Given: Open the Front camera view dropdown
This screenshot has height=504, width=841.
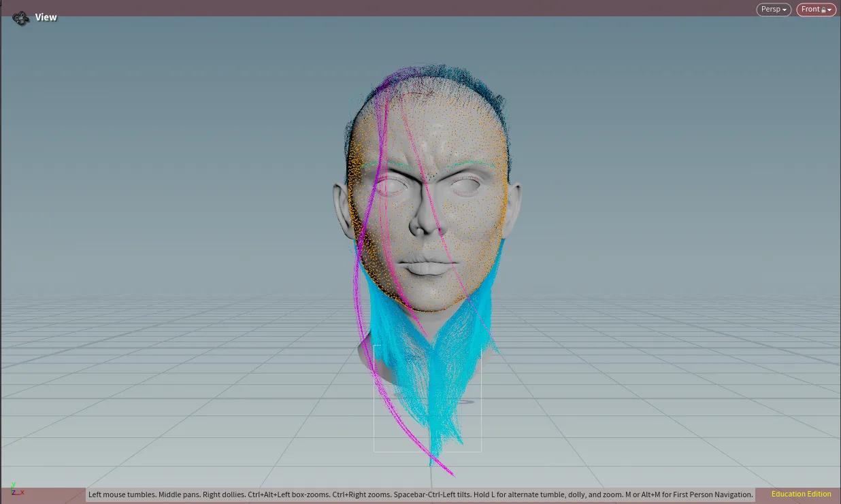Looking at the screenshot, I should pyautogui.click(x=816, y=10).
